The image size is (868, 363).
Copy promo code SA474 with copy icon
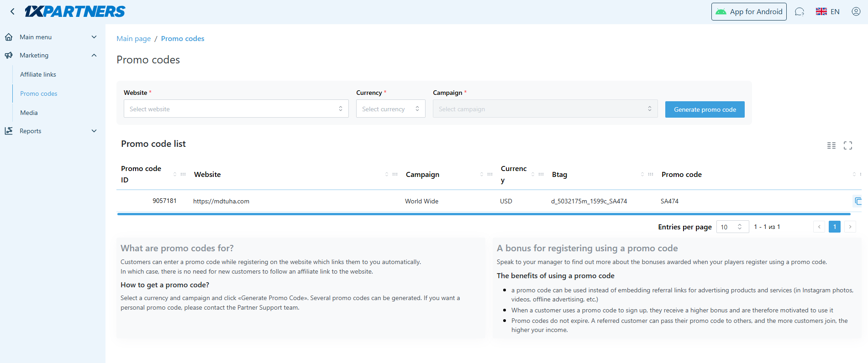[x=858, y=201]
